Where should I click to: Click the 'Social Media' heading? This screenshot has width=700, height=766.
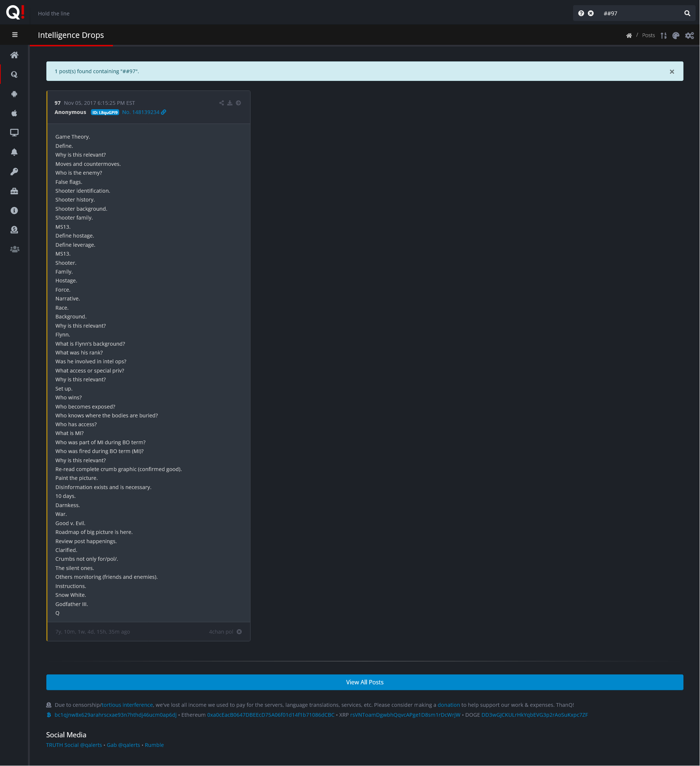pyautogui.click(x=66, y=735)
